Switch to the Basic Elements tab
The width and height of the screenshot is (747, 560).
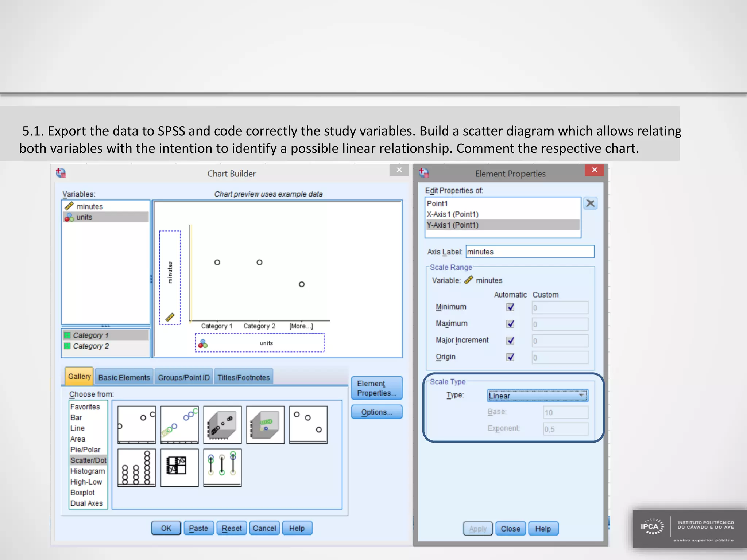point(124,377)
